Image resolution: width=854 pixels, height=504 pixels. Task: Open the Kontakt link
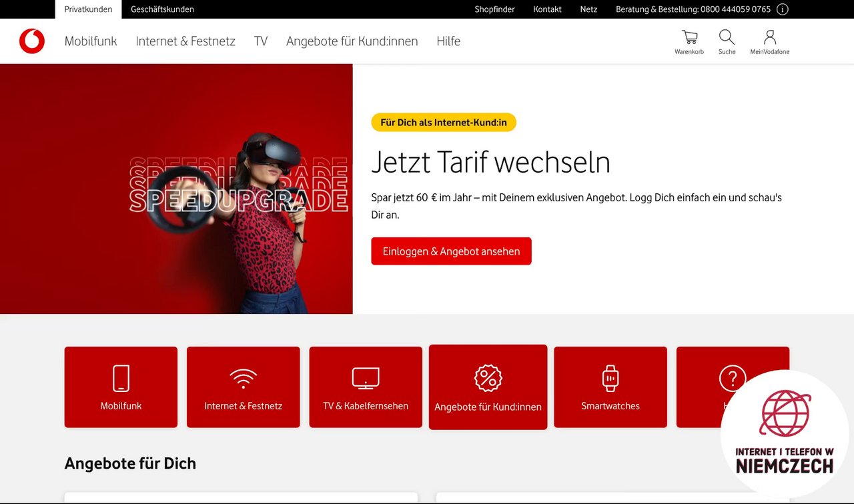click(547, 9)
